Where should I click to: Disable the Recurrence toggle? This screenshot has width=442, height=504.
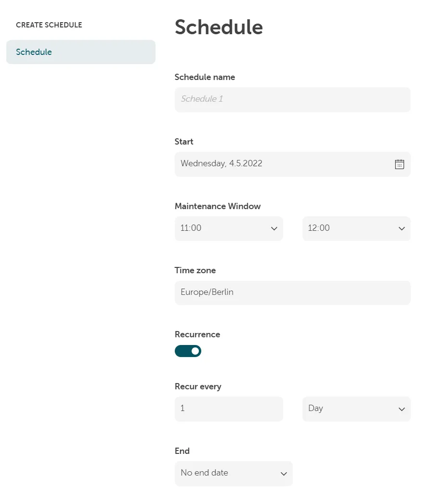(x=188, y=351)
